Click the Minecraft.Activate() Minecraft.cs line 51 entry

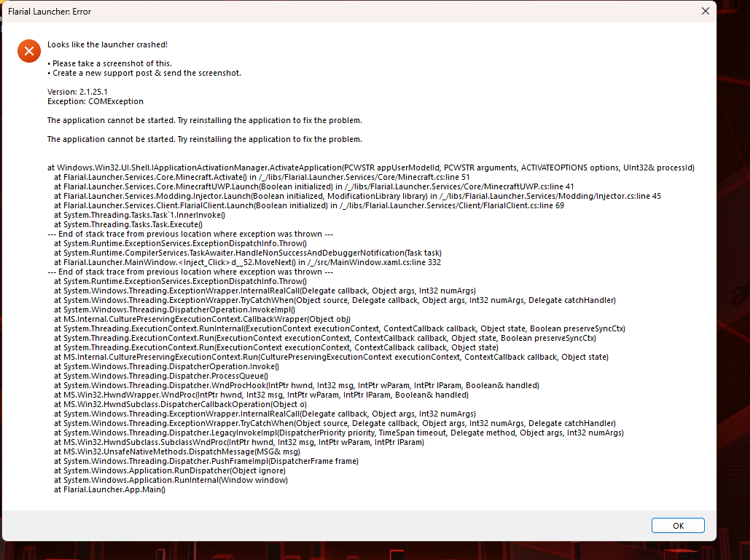point(262,177)
